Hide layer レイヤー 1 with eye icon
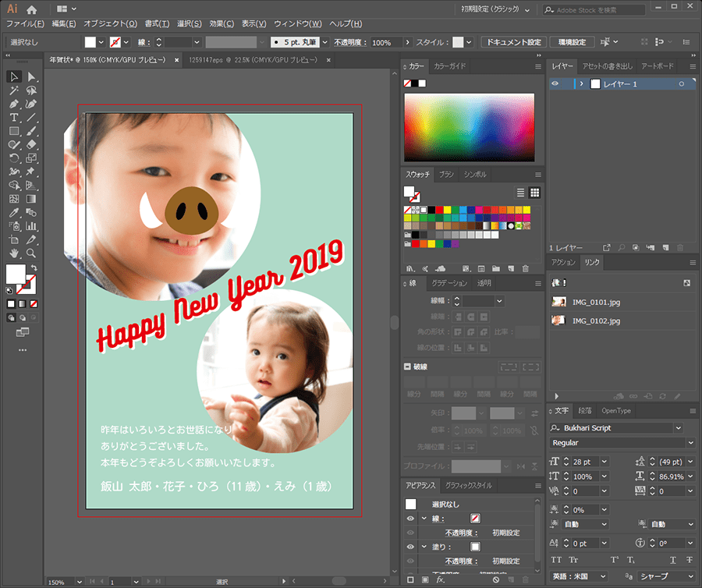This screenshot has height=588, width=702. (x=555, y=83)
